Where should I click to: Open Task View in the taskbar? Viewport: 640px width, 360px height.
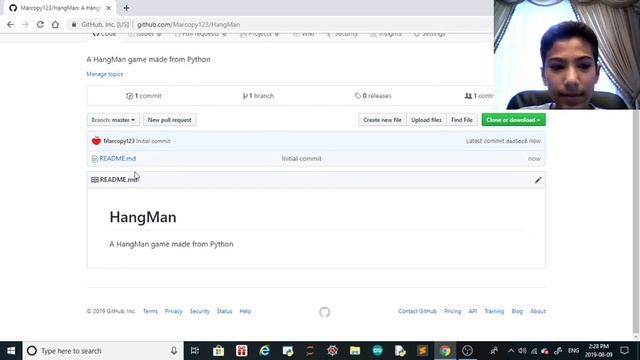point(195,351)
